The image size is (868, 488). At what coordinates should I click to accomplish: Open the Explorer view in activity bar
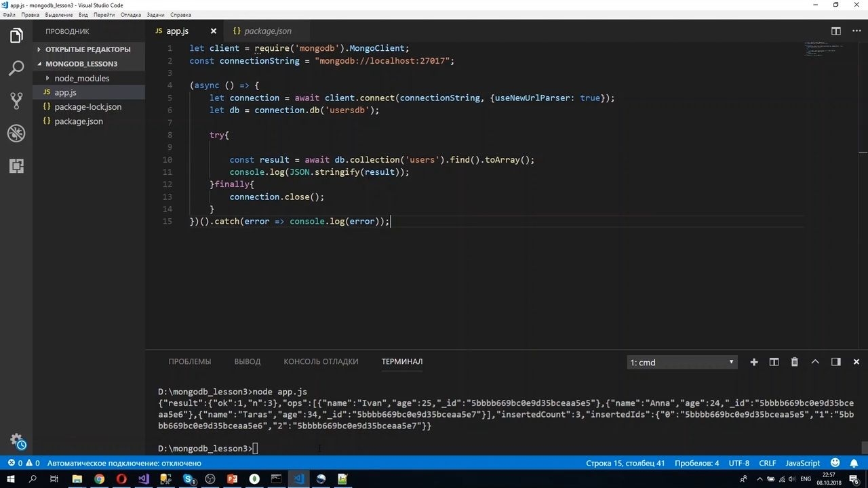[16, 36]
